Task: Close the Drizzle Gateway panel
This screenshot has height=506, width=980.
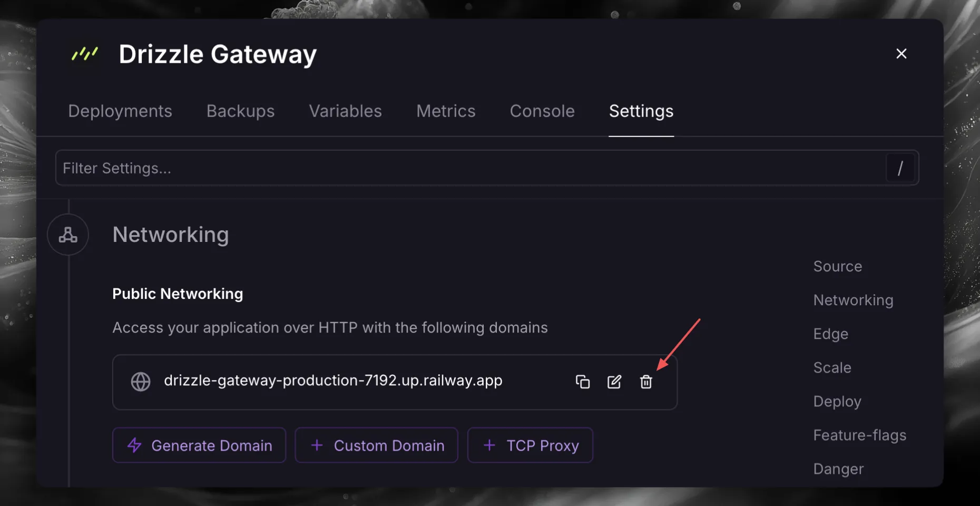Action: point(901,54)
